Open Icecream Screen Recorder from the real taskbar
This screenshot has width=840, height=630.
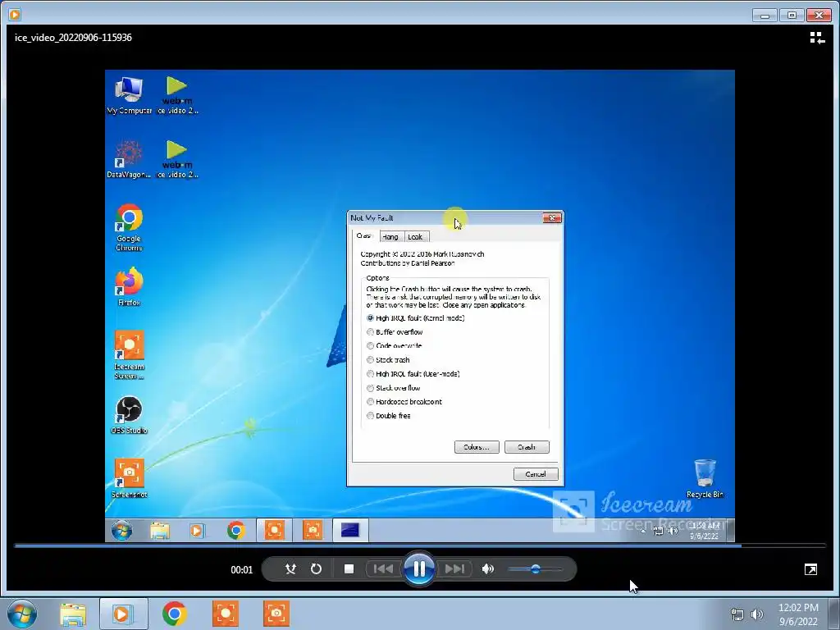[226, 614]
